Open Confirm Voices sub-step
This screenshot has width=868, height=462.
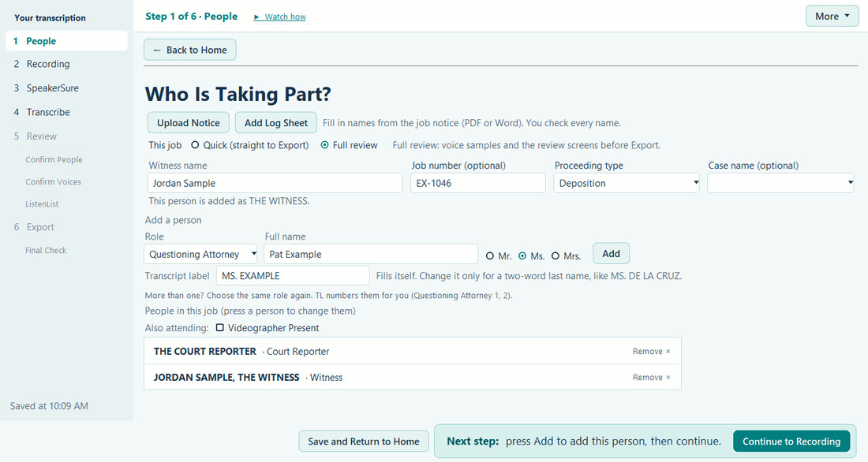[53, 181]
